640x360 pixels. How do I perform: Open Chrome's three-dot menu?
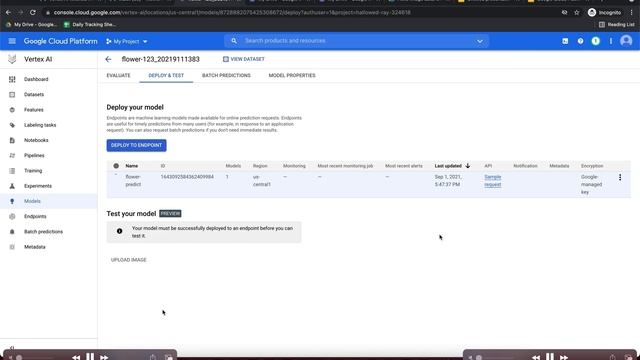(x=631, y=13)
